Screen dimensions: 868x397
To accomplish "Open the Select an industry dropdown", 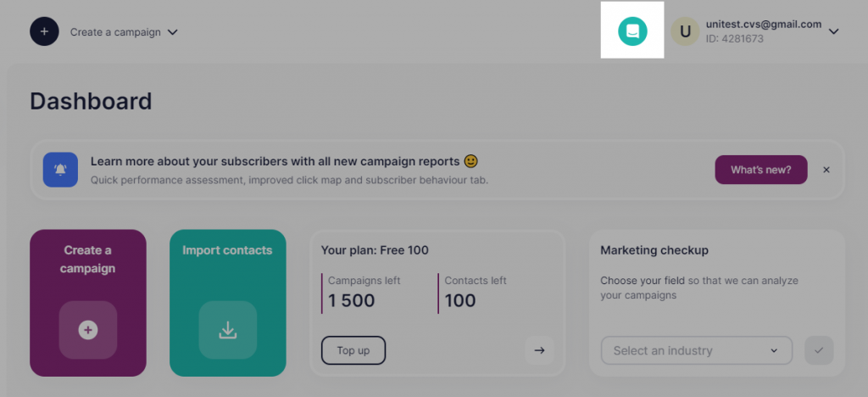I will click(x=697, y=350).
